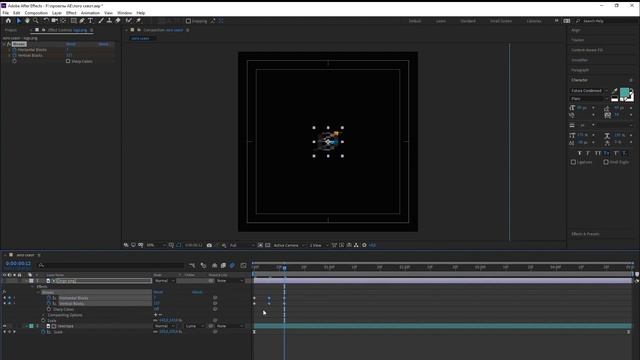
Task: Select the Hand tool
Action: click(27, 20)
